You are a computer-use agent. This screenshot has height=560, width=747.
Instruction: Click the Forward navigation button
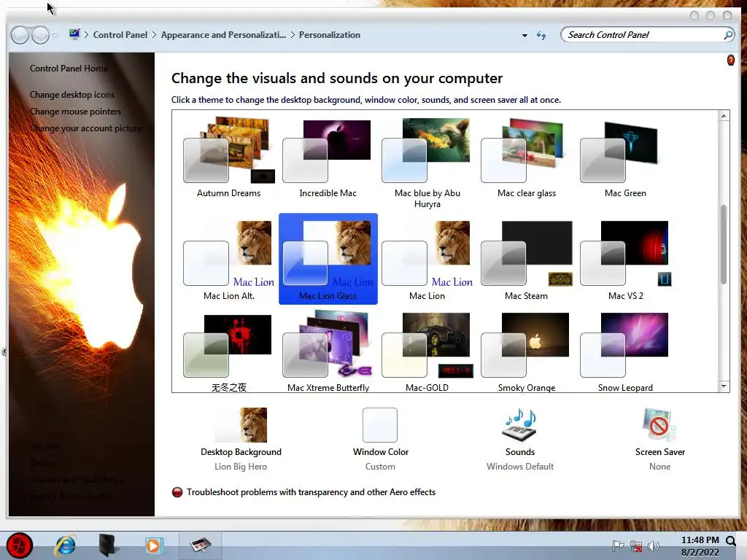click(x=40, y=35)
